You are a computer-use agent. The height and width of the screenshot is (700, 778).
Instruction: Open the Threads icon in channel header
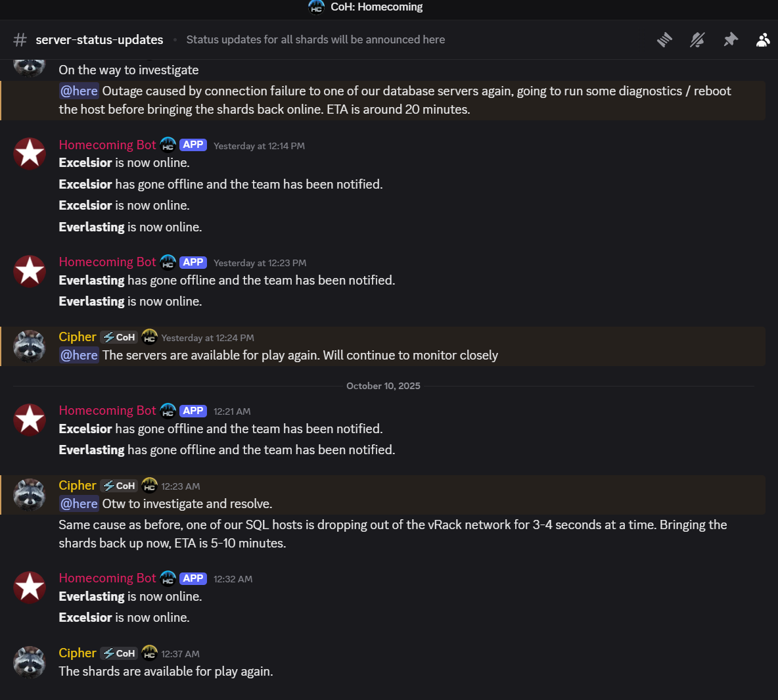[x=664, y=40]
